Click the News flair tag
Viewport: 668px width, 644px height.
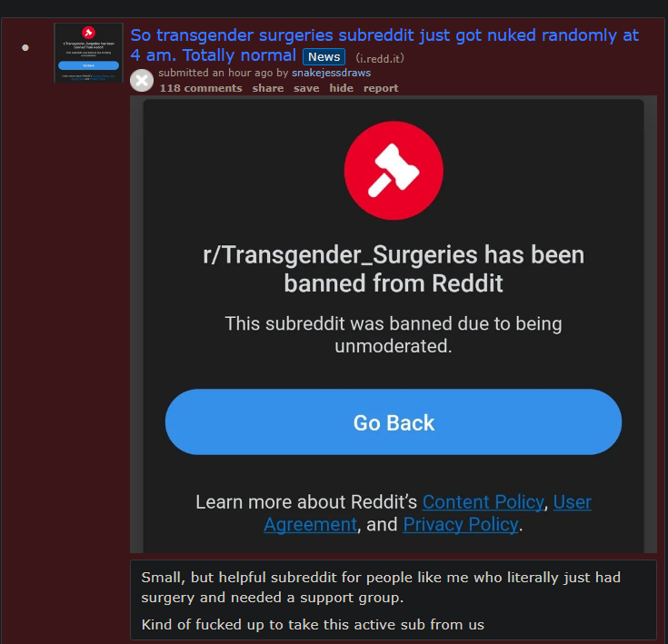pyautogui.click(x=324, y=56)
